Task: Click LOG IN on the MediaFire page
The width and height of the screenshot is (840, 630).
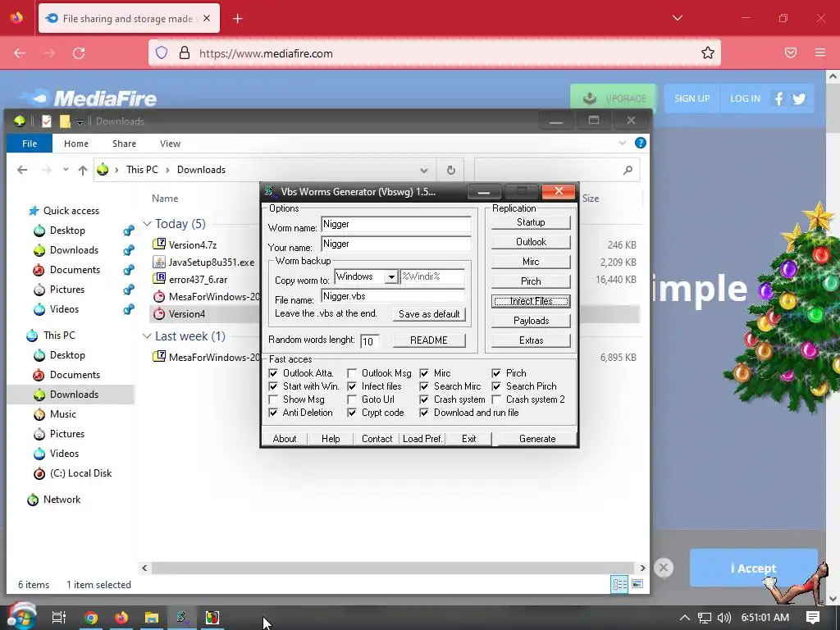Action: pos(745,98)
